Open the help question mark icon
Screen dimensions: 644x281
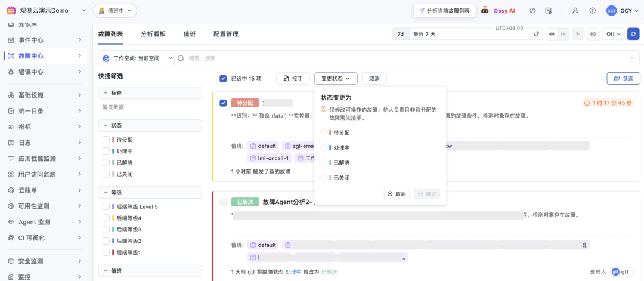pos(592,11)
